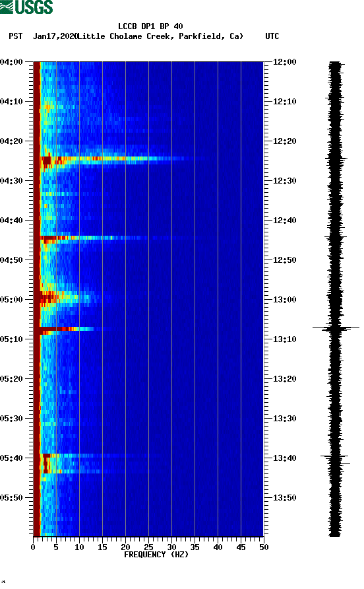Click the '13:50' UTC time label
Screen dimensions: 364x589
click(x=284, y=498)
